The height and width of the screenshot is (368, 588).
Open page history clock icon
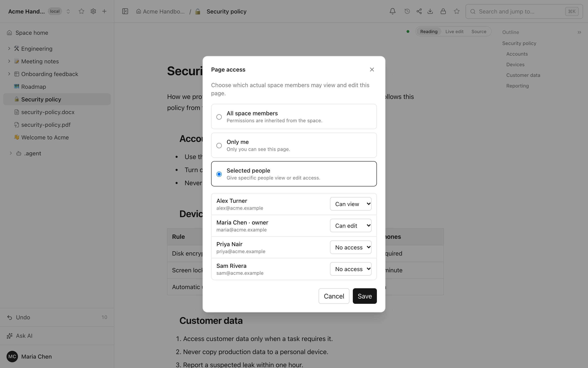(x=407, y=11)
